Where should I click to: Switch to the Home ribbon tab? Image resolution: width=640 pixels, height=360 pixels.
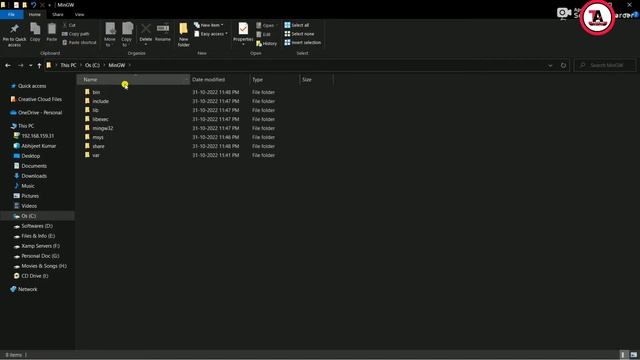pos(35,15)
